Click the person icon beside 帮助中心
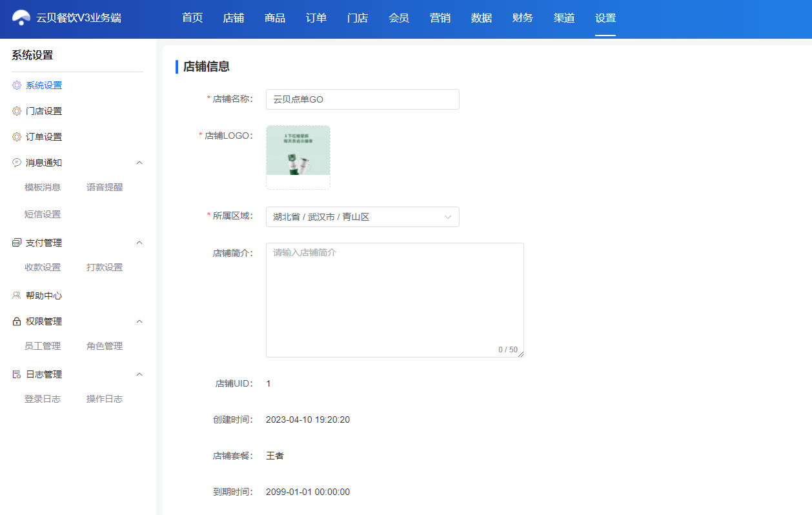This screenshot has height=515, width=812. click(17, 296)
